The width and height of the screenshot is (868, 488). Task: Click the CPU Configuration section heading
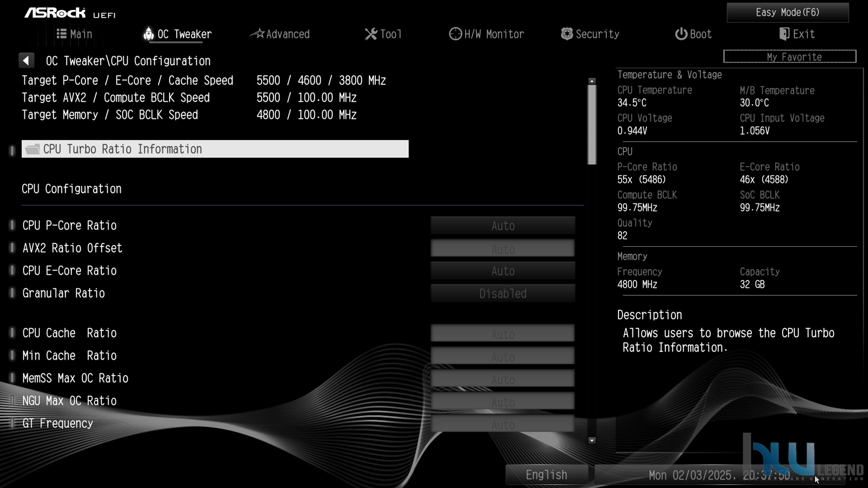coord(72,189)
